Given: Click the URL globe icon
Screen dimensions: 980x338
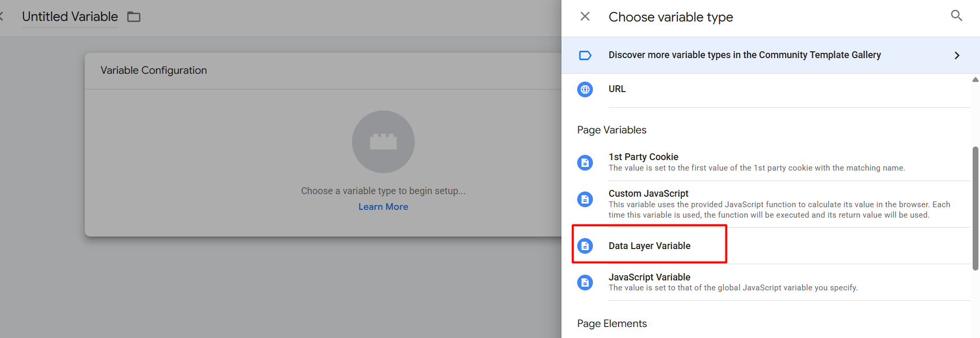Looking at the screenshot, I should click(585, 89).
